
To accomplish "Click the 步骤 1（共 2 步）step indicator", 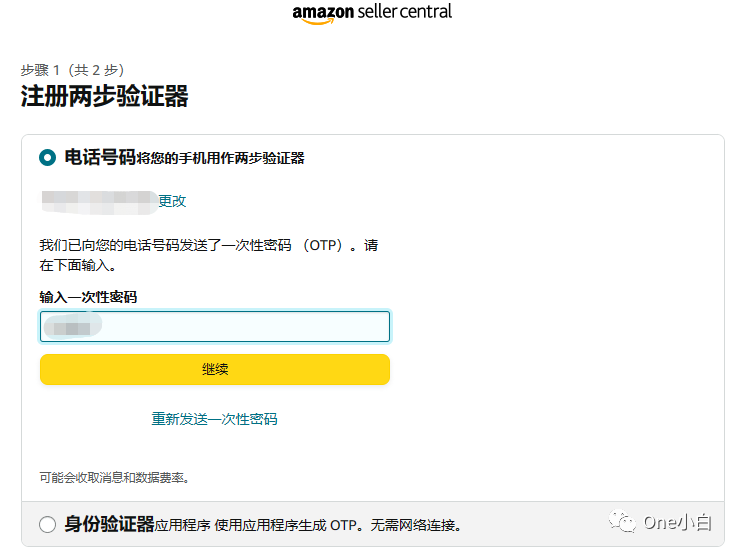I will 72,70.
